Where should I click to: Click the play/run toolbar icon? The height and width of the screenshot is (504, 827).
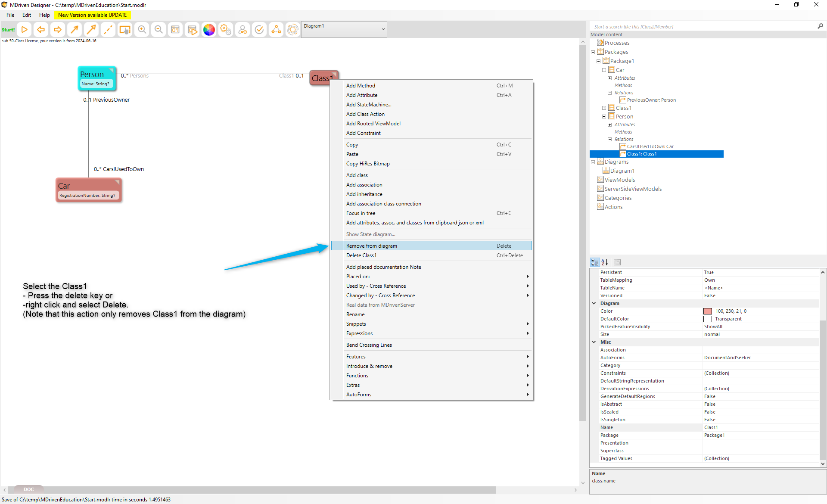pyautogui.click(x=25, y=30)
